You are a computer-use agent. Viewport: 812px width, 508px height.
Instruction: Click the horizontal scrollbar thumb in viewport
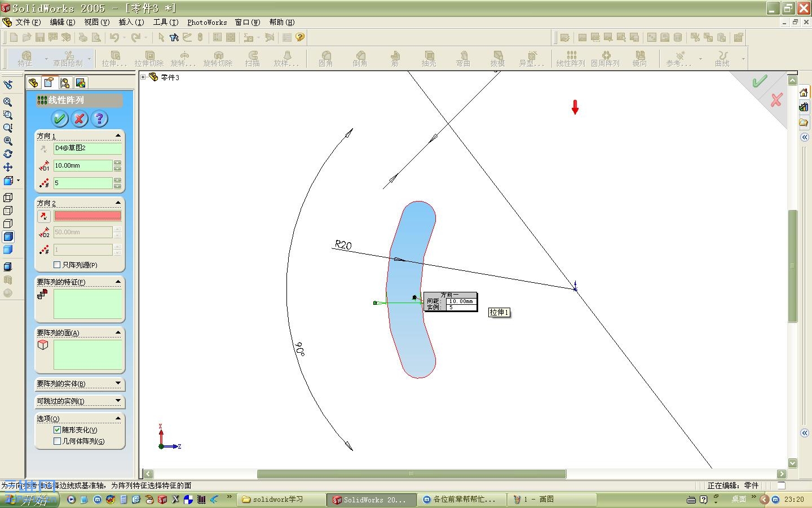point(412,474)
